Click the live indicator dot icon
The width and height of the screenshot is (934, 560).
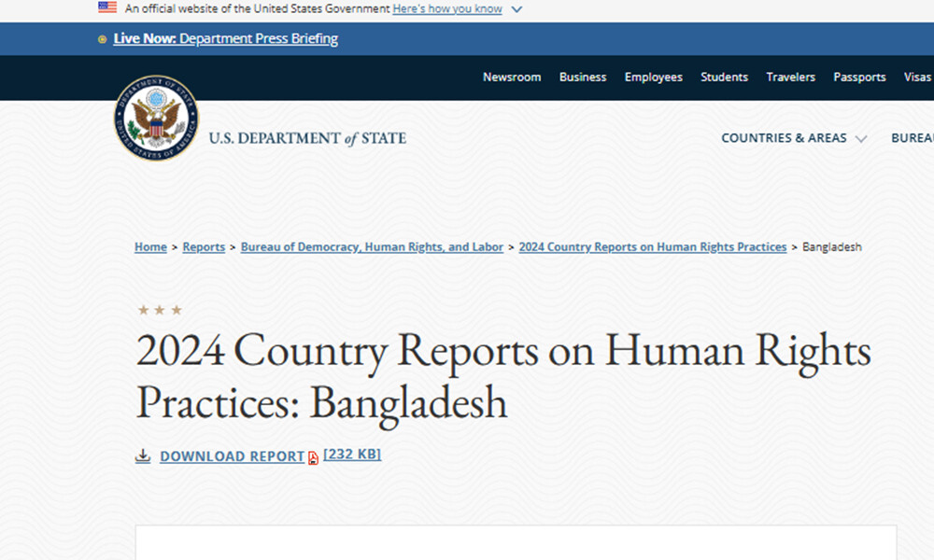102,39
